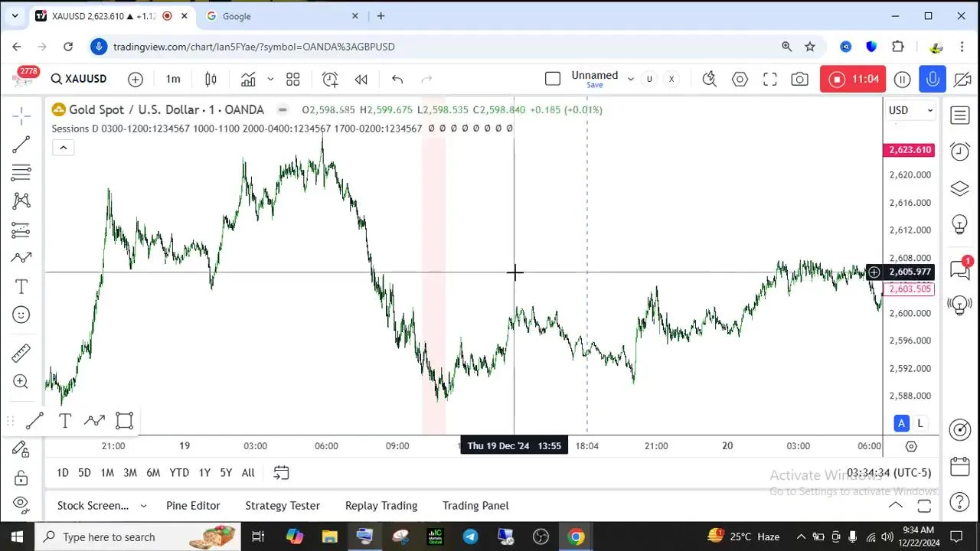Pause the screen recording
Image resolution: width=980 pixels, height=551 pixels.
pyautogui.click(x=903, y=79)
